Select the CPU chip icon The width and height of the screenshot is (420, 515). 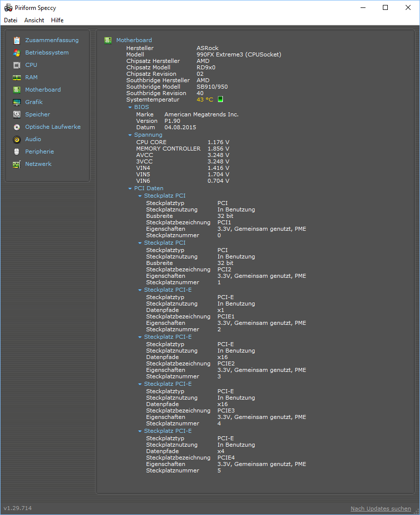point(17,65)
